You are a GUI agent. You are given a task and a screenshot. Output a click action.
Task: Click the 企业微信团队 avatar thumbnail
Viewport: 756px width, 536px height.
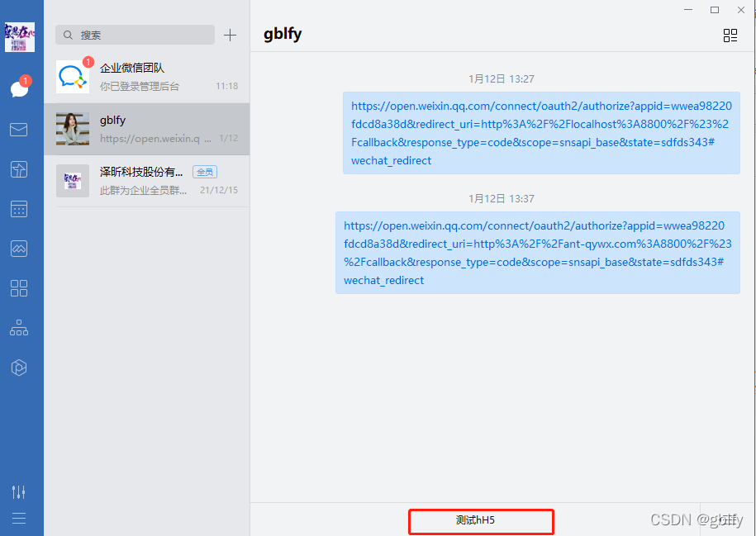click(73, 77)
